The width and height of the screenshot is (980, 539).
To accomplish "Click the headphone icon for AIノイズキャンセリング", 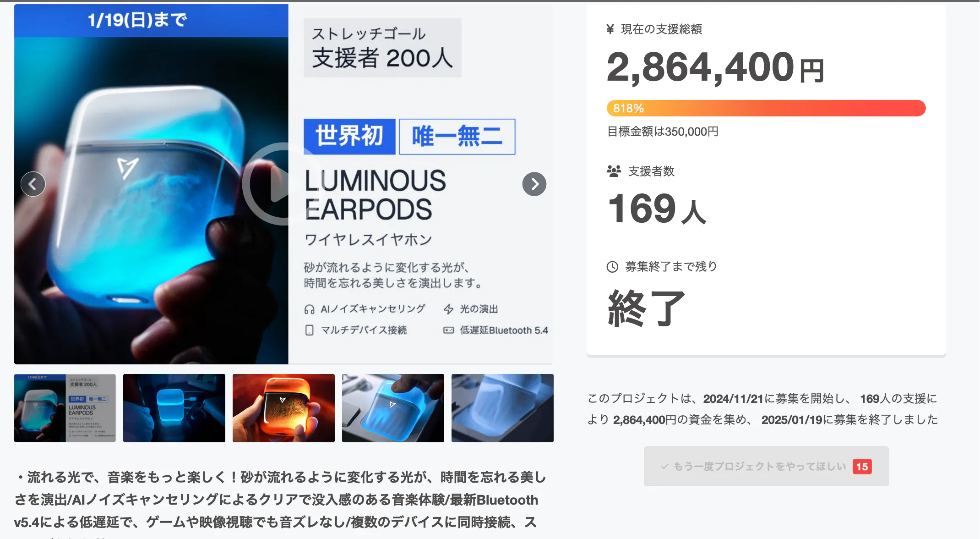I will pyautogui.click(x=310, y=309).
